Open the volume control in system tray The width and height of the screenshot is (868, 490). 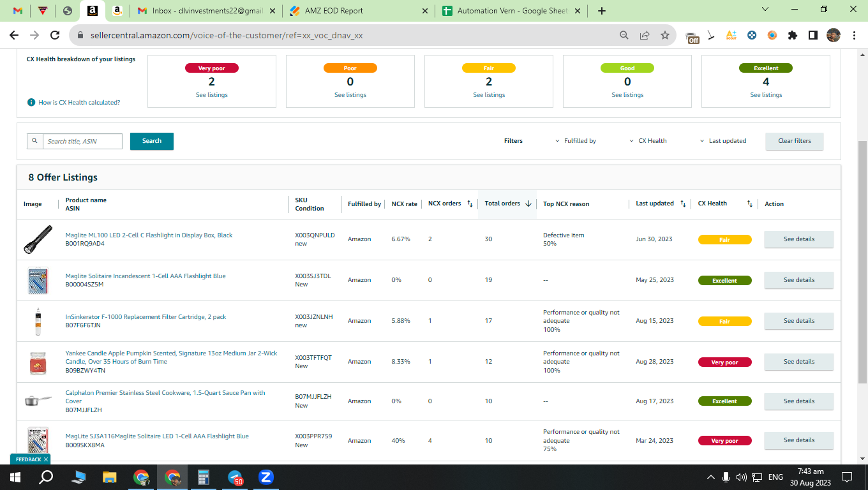741,477
